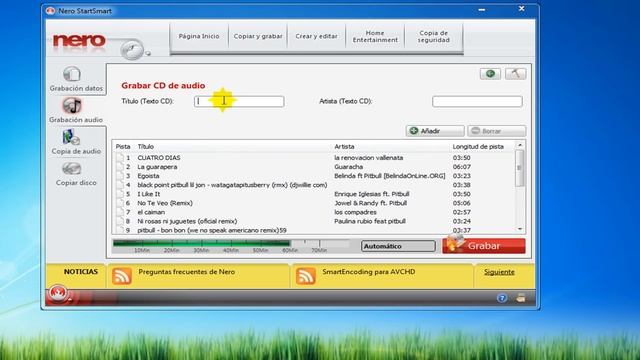Open RSS feed SmartEncoding icon
640x360 pixels.
(x=306, y=276)
